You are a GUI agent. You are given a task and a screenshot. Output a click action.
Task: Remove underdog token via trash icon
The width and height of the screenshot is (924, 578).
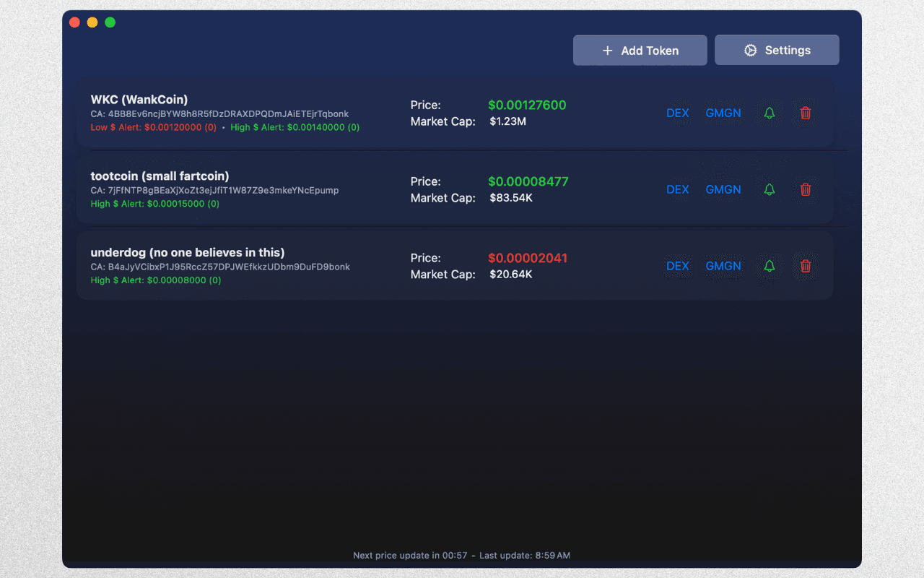tap(806, 266)
